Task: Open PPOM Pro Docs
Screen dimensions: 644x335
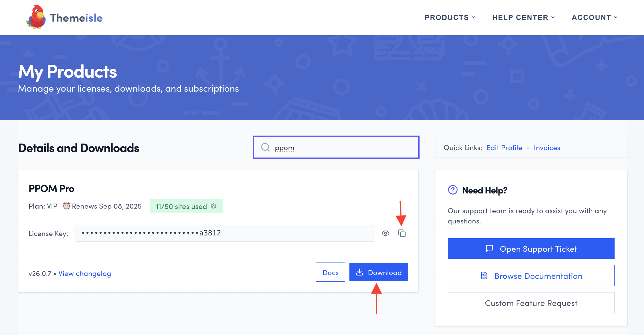Action: [330, 272]
